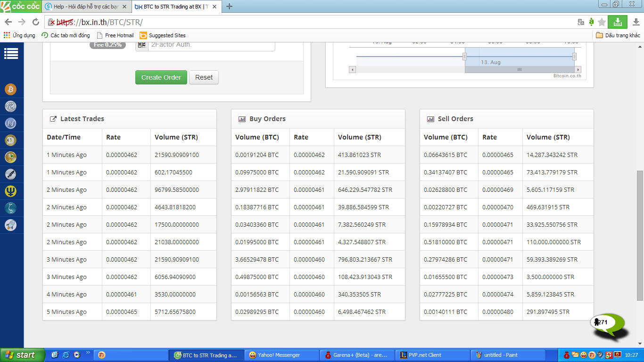Click the chart scrollbar left arrow
644x362 pixels.
[352, 69]
